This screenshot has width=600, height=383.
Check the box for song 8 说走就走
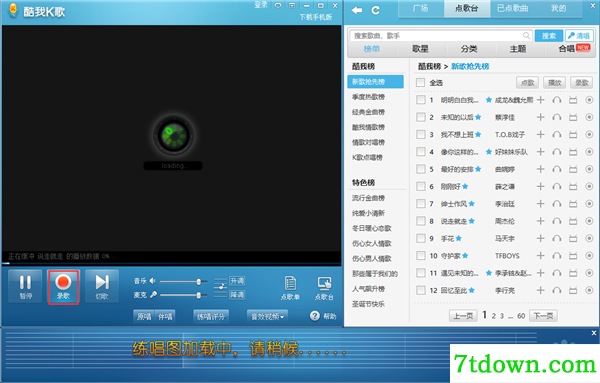point(421,221)
